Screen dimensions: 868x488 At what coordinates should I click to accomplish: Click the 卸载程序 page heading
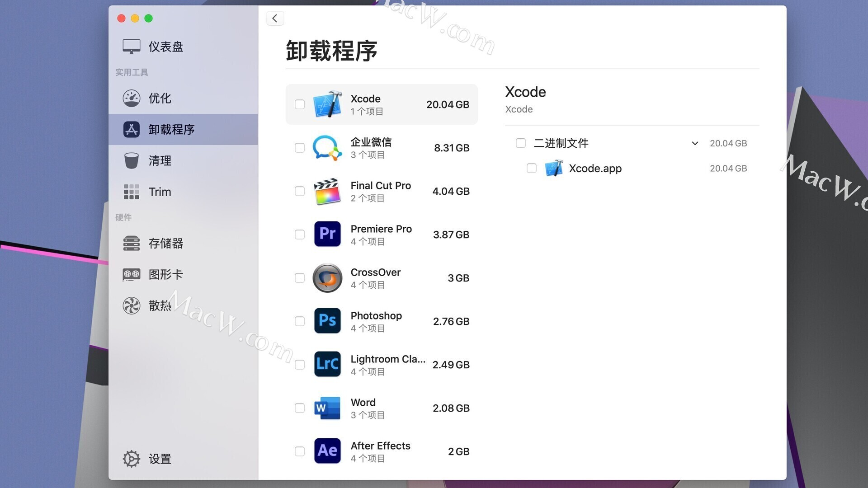point(331,50)
